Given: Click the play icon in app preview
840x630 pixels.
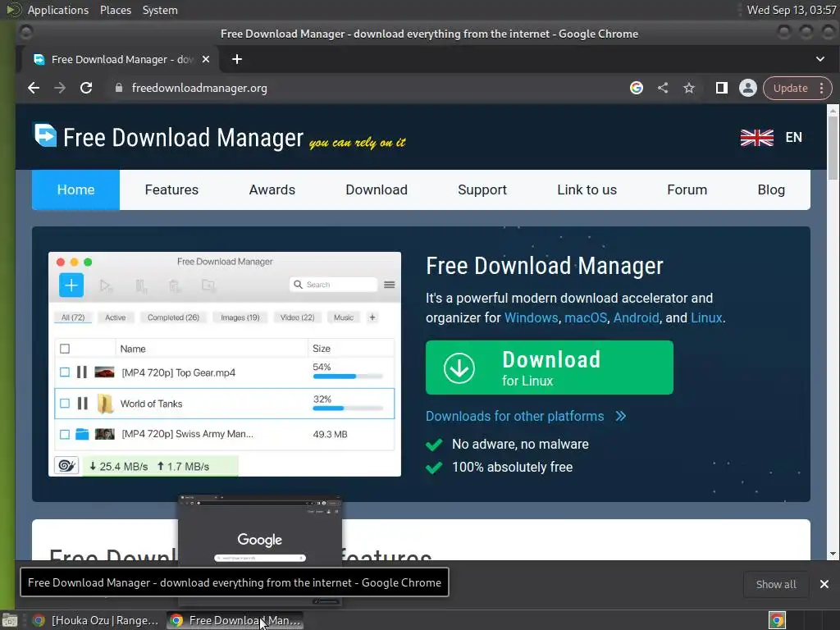Looking at the screenshot, I should 106,285.
